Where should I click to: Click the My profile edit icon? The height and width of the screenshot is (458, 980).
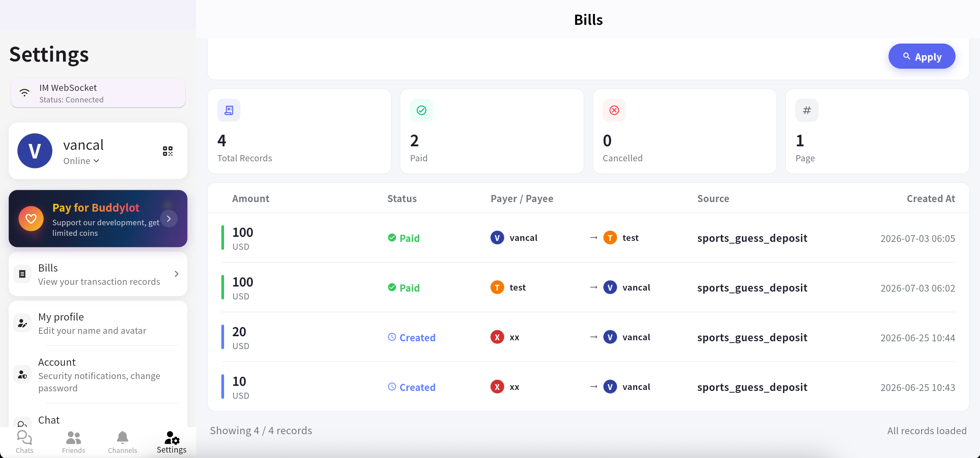coord(22,323)
